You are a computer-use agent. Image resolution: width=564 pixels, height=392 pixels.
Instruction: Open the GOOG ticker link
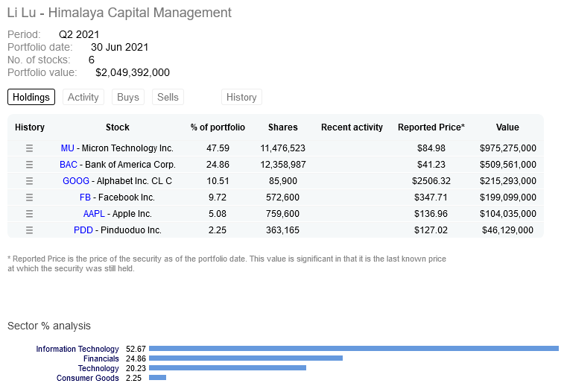point(76,181)
